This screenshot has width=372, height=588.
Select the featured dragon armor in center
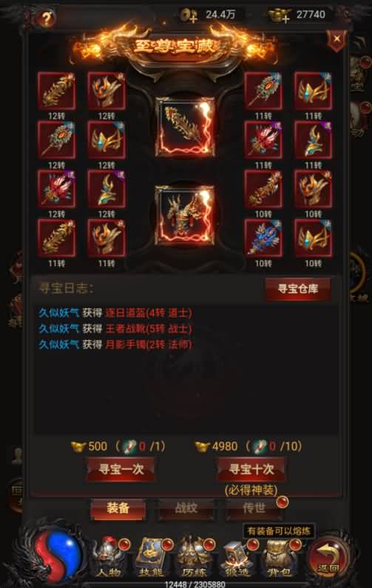click(185, 215)
